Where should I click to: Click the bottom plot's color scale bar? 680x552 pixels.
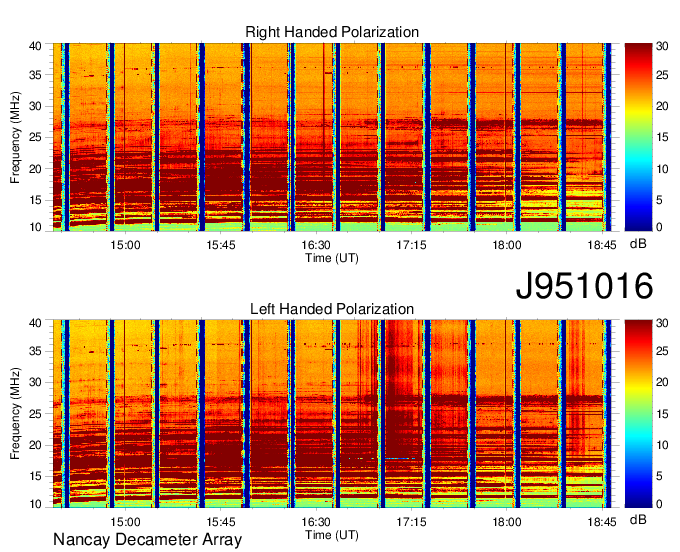(638, 414)
